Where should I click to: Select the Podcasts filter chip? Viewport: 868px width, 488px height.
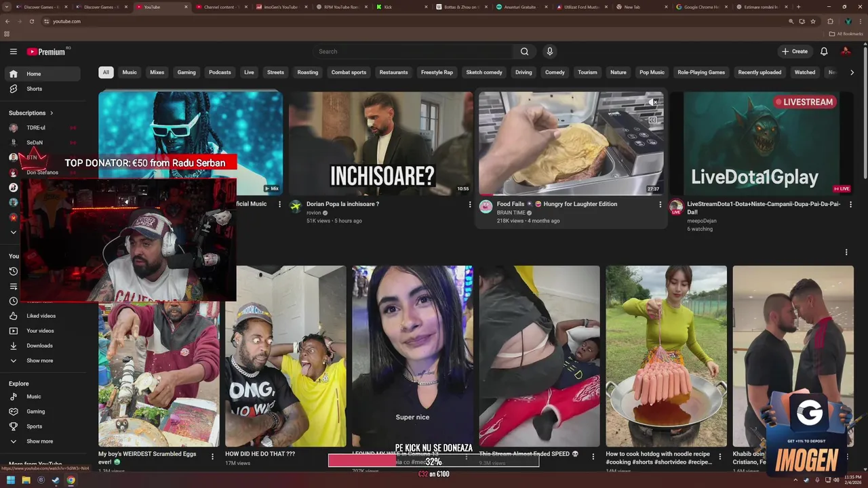point(220,73)
